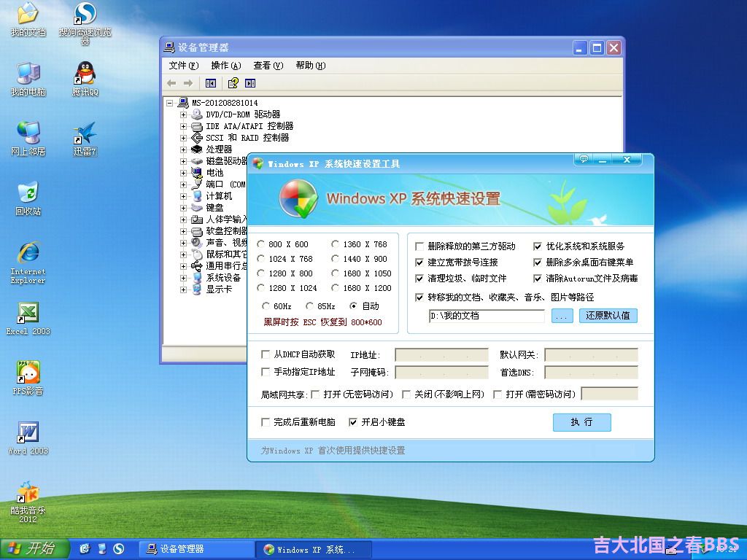Expand the 计算机 tree node
The height and width of the screenshot is (560, 747).
click(x=183, y=196)
